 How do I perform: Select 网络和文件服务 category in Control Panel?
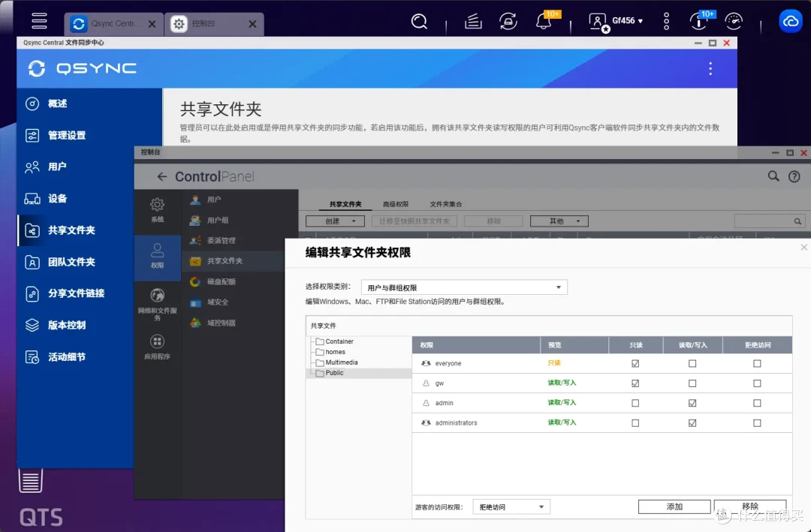(x=157, y=304)
